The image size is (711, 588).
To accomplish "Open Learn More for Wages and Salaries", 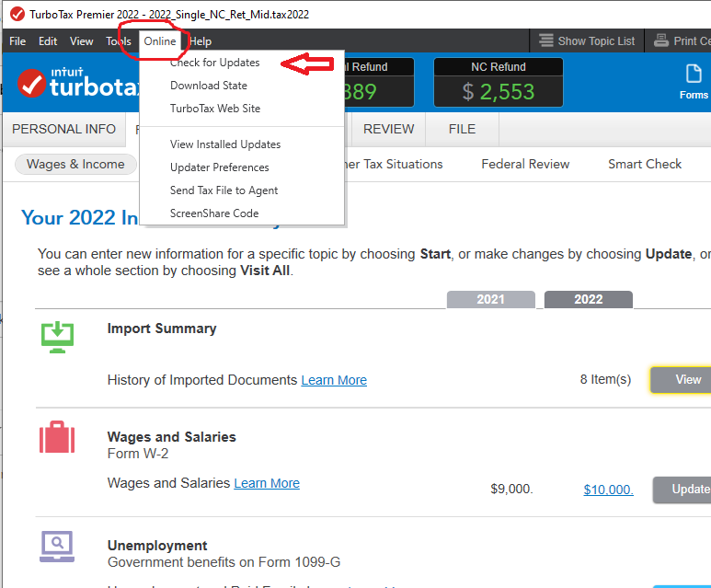I will tap(267, 483).
